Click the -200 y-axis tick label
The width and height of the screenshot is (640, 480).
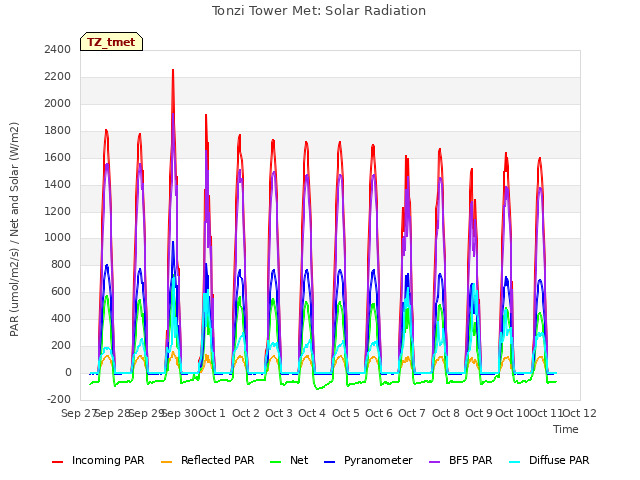click(x=59, y=399)
